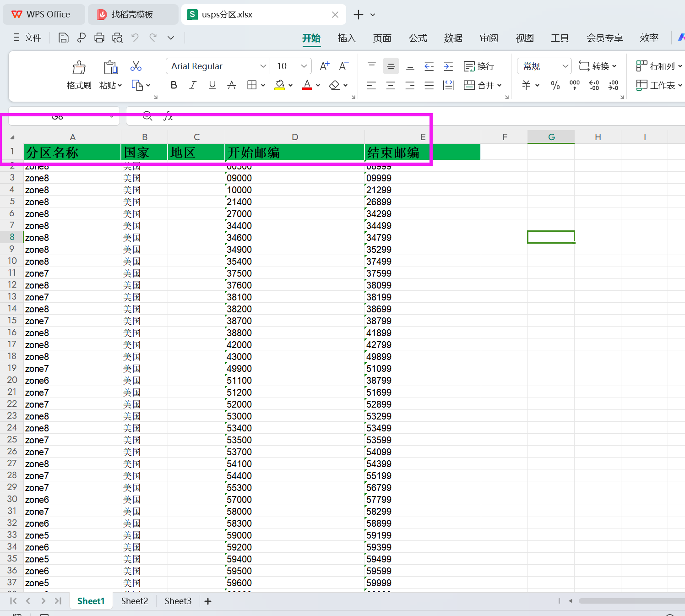
Task: Click the Increase Decimal icon
Action: coord(594,85)
